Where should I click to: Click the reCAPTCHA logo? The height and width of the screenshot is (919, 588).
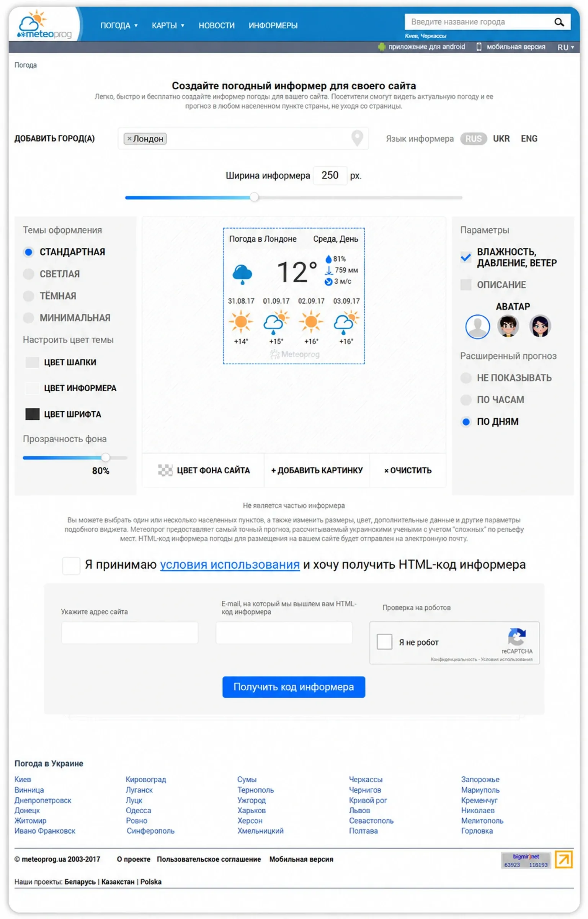click(517, 637)
